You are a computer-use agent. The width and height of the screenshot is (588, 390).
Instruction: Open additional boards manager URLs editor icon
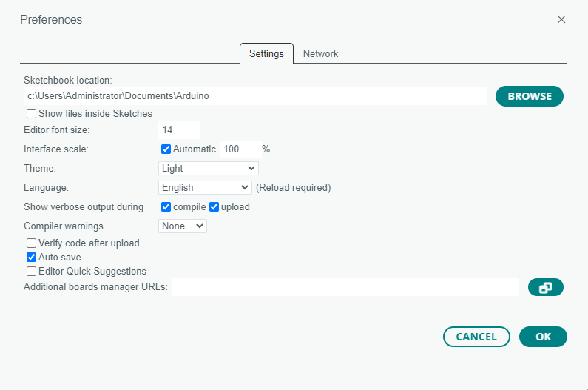pos(545,287)
